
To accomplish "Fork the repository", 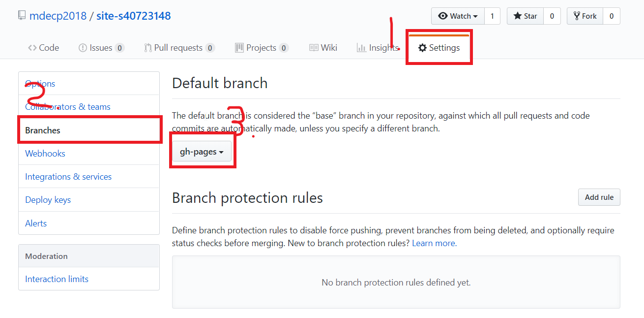I will coord(585,16).
